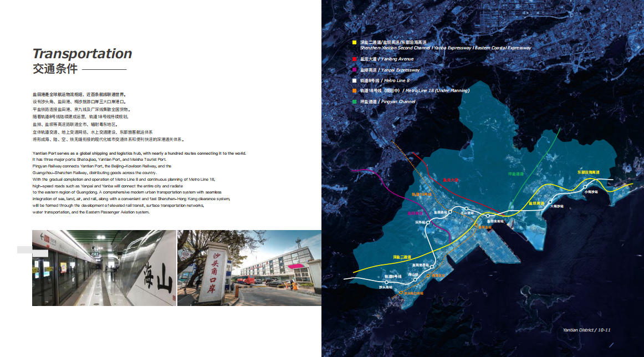
Task: Select the orange Metro Line 18 legend swatch
Action: [x=354, y=90]
